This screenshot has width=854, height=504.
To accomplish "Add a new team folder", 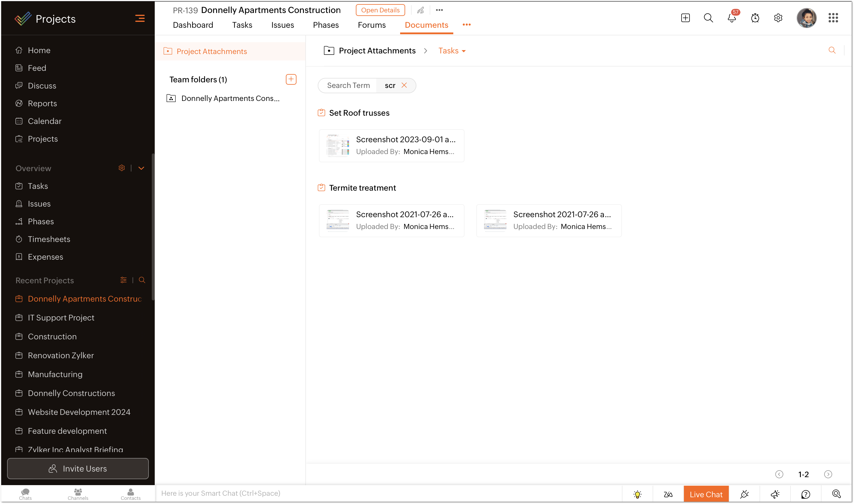I will [x=291, y=79].
